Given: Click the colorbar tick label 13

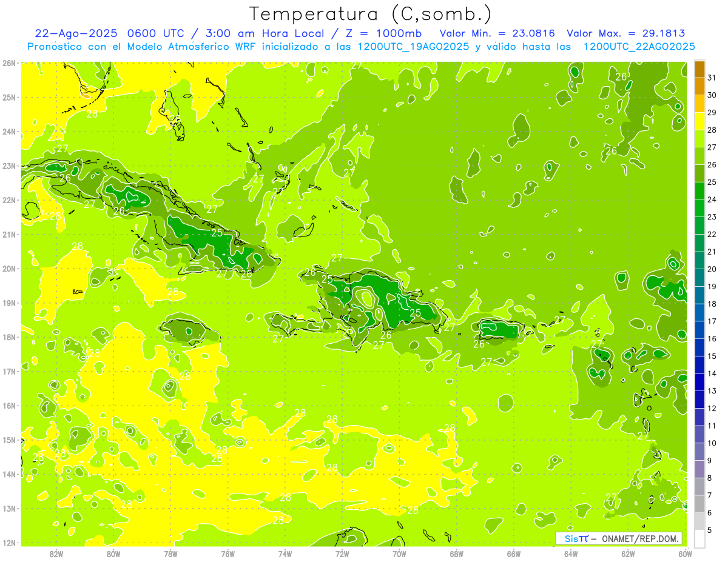Looking at the screenshot, I should pyautogui.click(x=712, y=391).
